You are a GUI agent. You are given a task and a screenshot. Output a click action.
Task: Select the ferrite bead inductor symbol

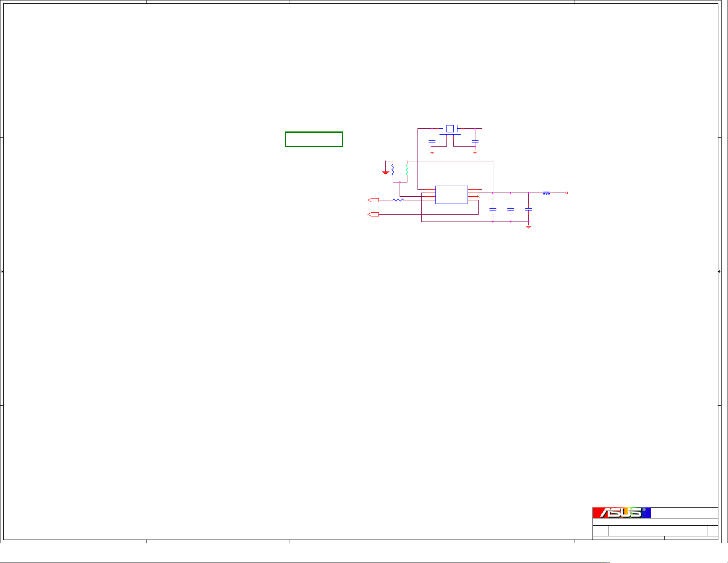547,193
